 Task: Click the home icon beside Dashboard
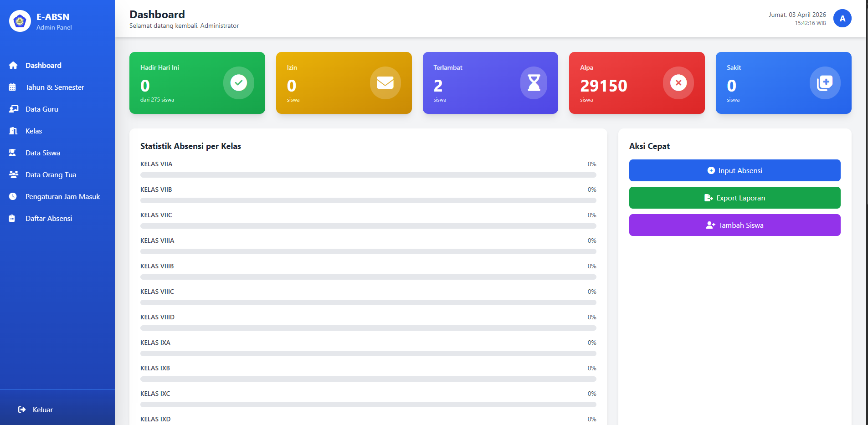coord(13,65)
